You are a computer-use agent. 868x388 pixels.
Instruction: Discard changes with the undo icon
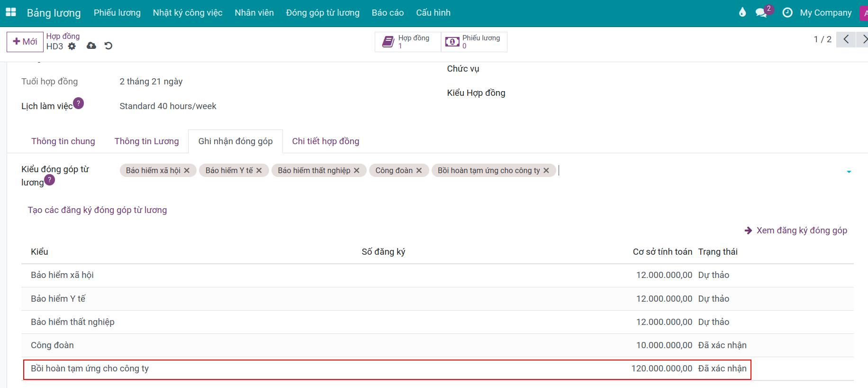pyautogui.click(x=108, y=46)
